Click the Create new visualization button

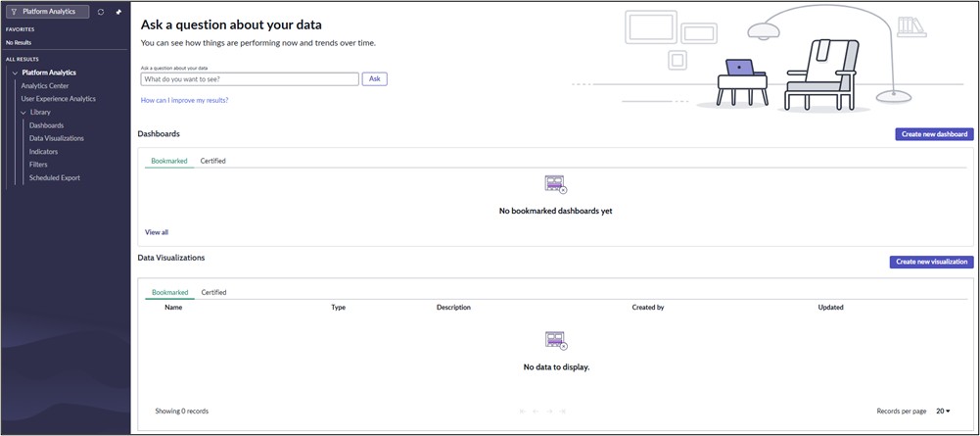click(931, 262)
